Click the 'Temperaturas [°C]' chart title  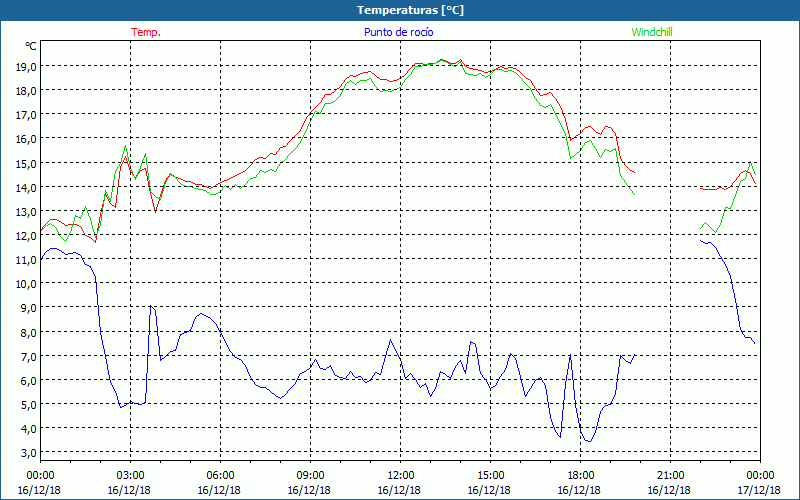point(410,10)
